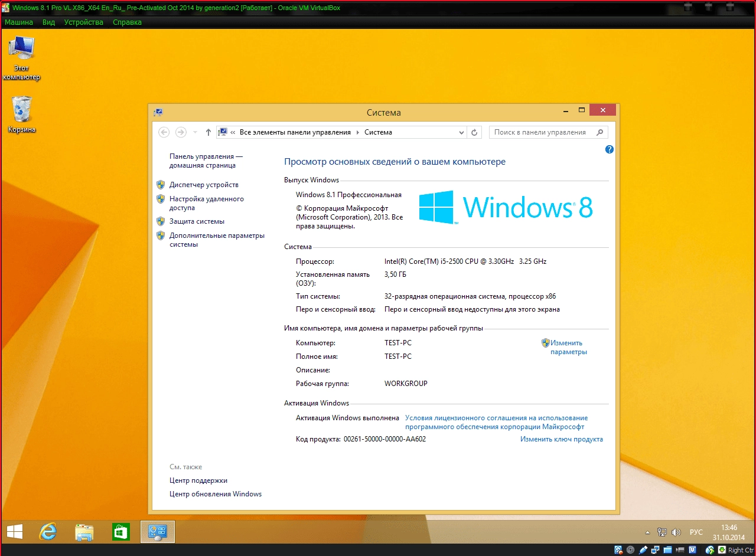Click VirtualBox hard disk activity icon
This screenshot has height=556, width=756.
pos(618,550)
